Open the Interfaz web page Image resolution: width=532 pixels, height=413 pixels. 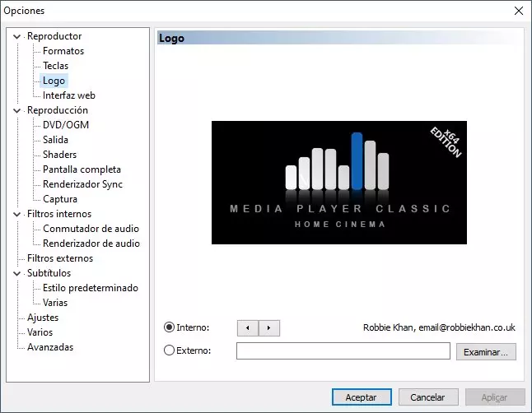pos(69,95)
